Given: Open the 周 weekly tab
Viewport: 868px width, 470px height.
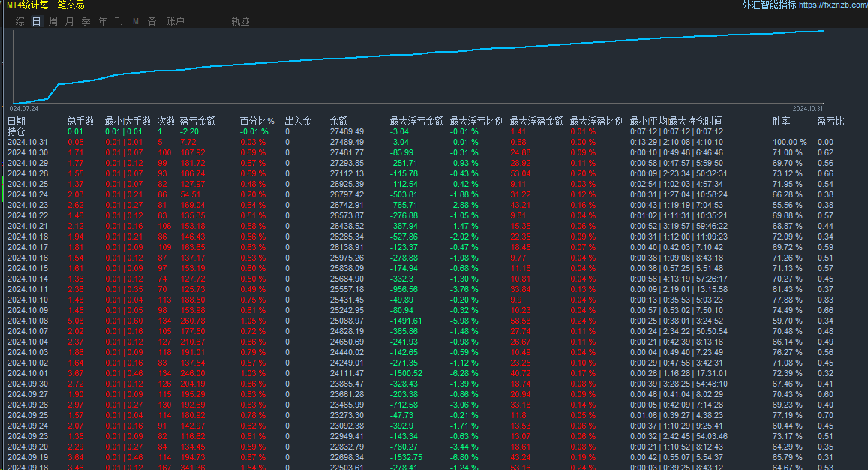Looking at the screenshot, I should (53, 21).
